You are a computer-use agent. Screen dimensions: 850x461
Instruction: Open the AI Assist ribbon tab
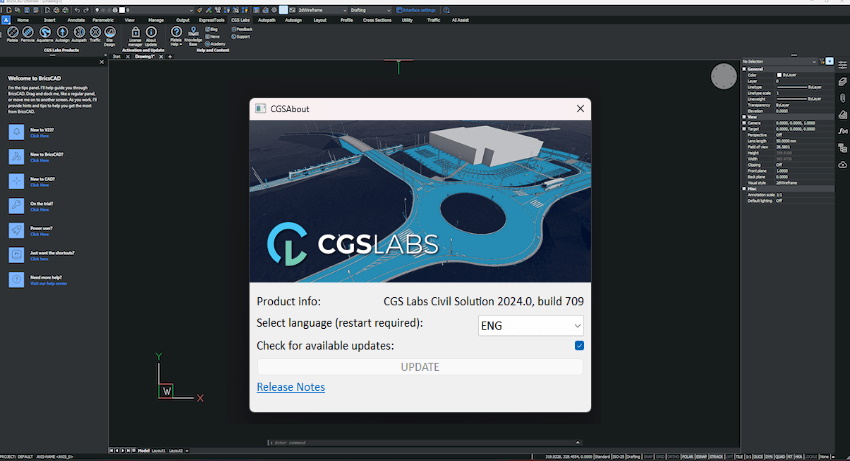460,20
